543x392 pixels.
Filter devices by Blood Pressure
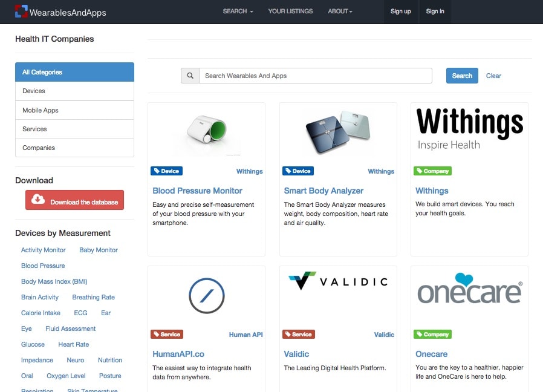point(43,266)
